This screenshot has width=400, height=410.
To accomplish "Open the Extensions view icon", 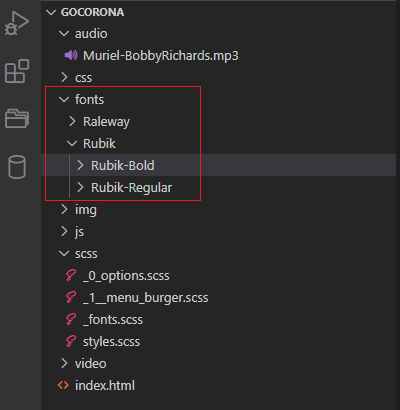I will tap(17, 71).
